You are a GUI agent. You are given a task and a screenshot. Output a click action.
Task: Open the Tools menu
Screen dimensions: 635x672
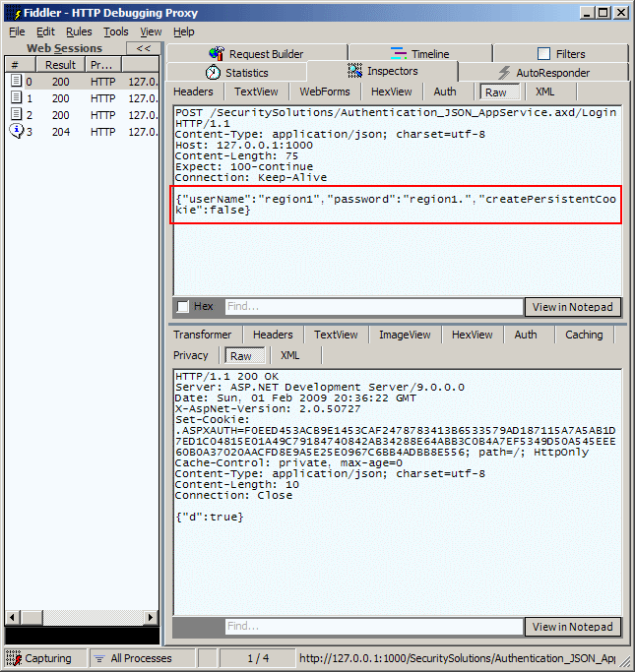point(116,31)
